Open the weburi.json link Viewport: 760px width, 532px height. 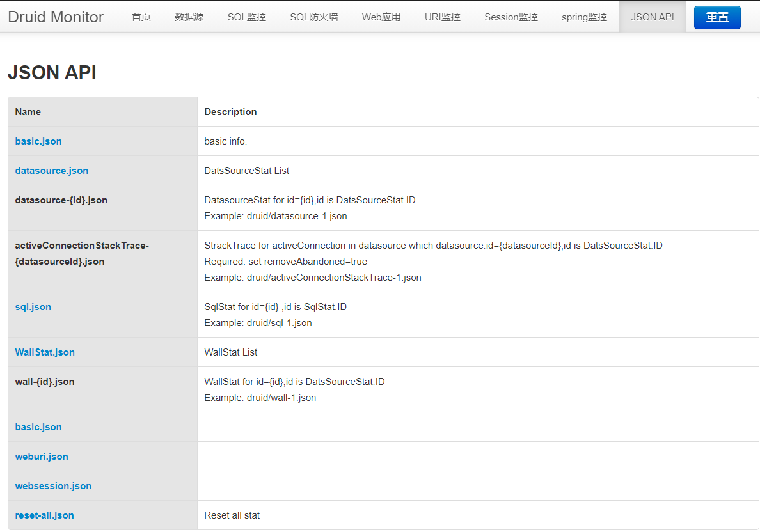pyautogui.click(x=42, y=457)
